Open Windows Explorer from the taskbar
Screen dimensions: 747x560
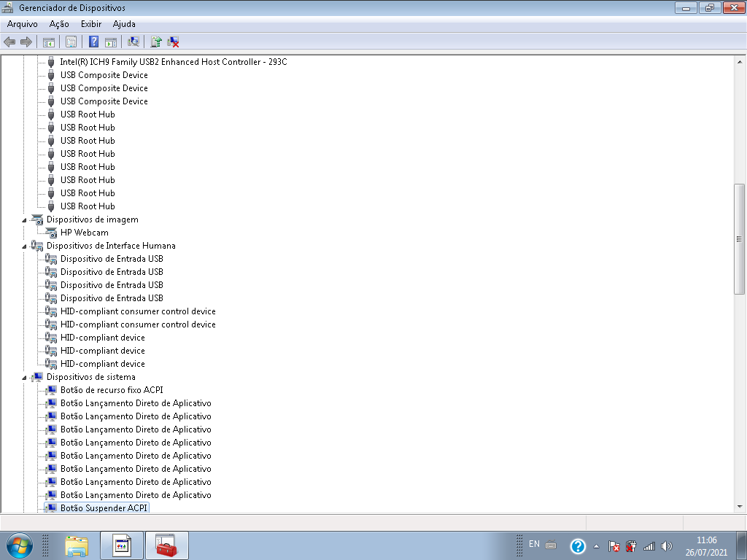point(77,545)
